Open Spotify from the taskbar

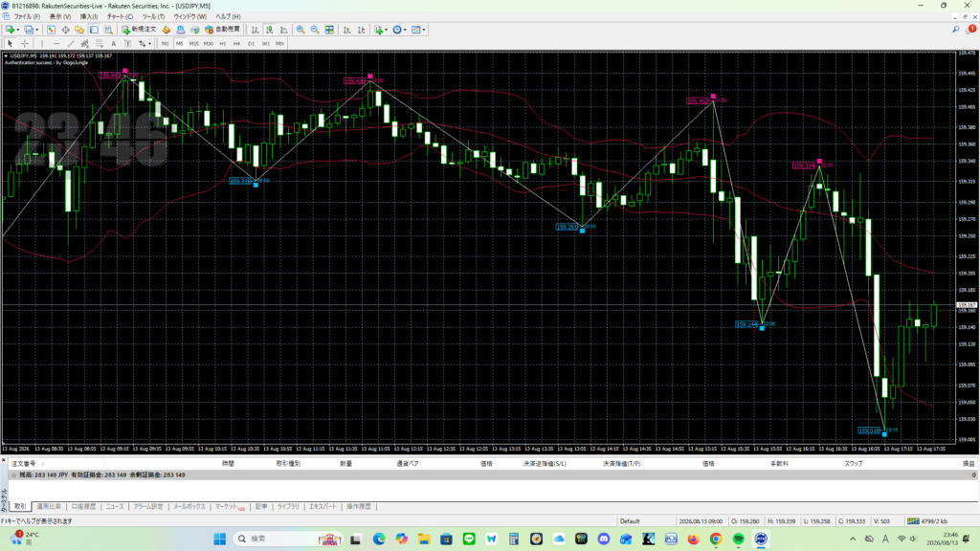coord(738,540)
